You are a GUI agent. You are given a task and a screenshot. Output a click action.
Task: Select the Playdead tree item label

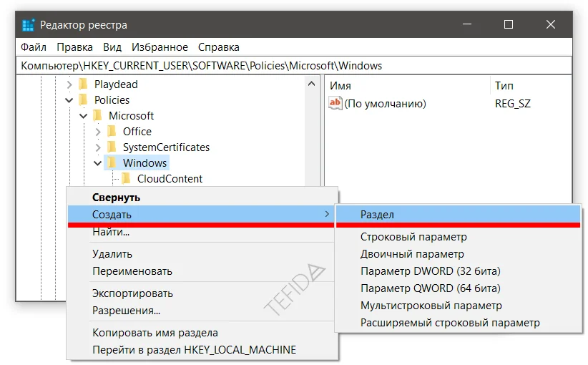coord(116,84)
